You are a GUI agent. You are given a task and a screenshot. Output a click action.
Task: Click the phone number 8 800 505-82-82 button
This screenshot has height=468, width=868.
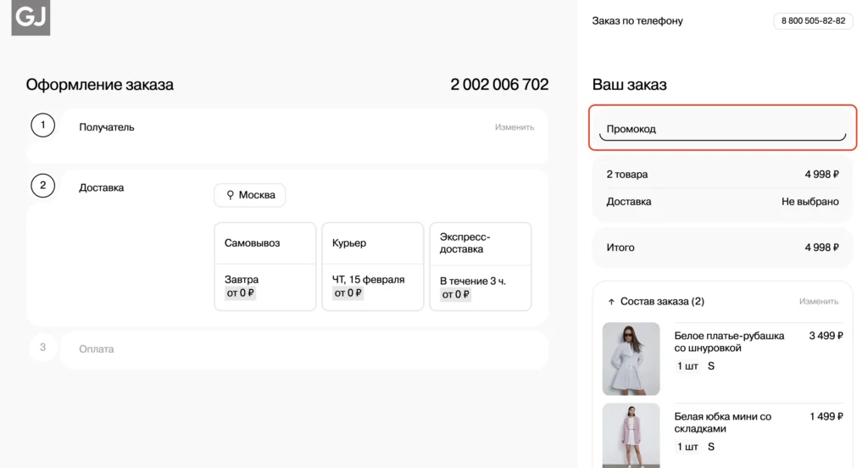813,21
